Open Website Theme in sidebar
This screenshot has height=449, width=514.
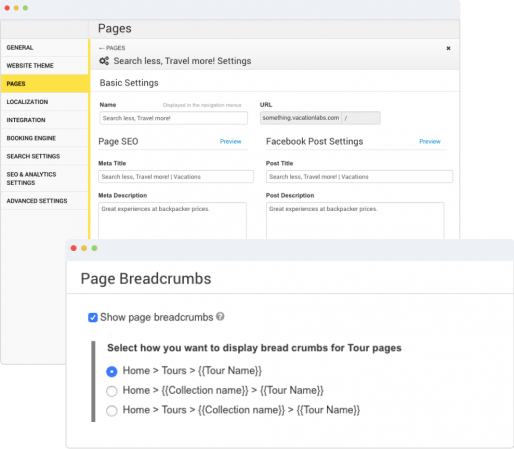[45, 66]
